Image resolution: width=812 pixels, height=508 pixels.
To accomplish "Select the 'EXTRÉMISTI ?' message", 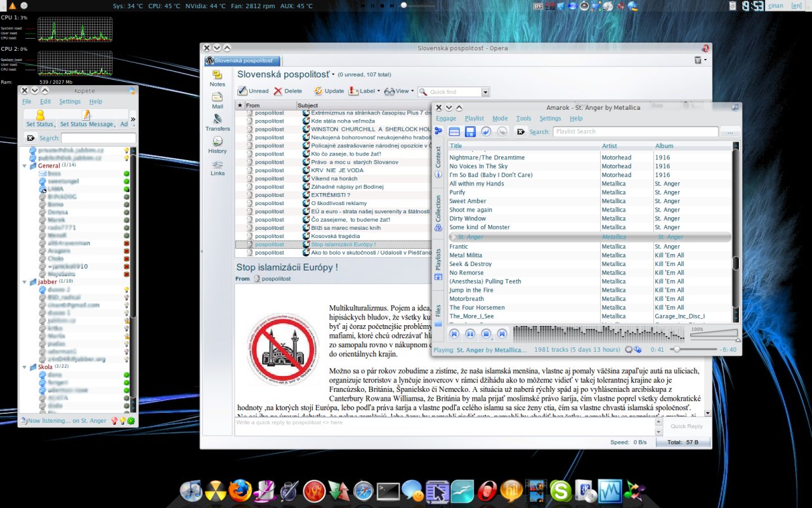I will pos(331,195).
